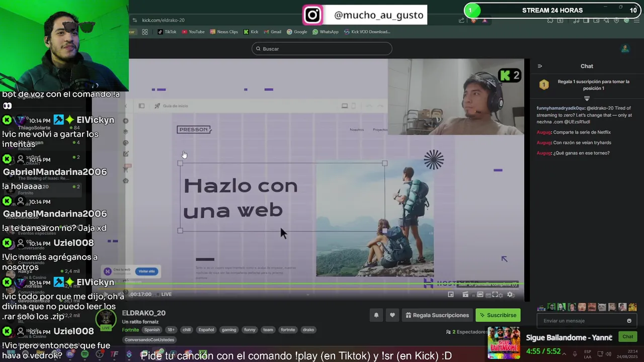
Task: Open the WhatsApp bookmark
Action: (326, 32)
